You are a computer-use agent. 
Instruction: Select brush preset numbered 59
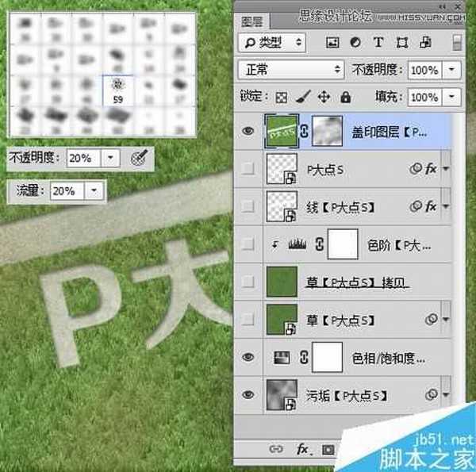(x=117, y=90)
